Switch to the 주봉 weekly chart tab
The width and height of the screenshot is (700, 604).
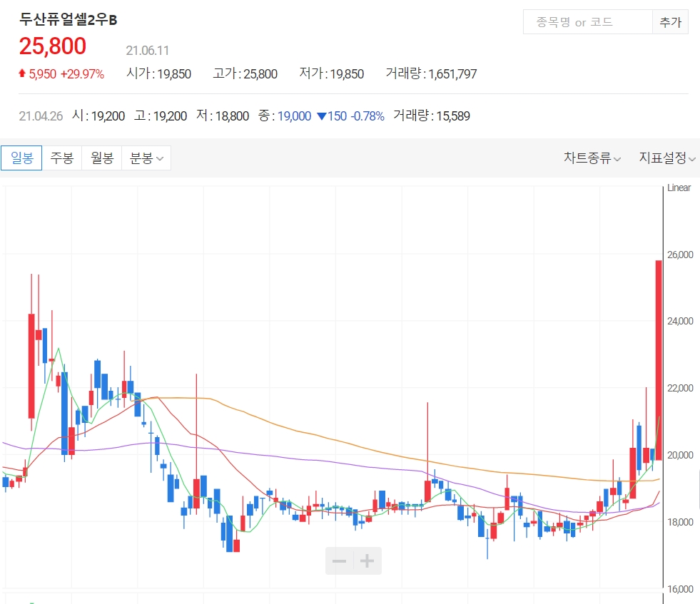click(x=61, y=158)
